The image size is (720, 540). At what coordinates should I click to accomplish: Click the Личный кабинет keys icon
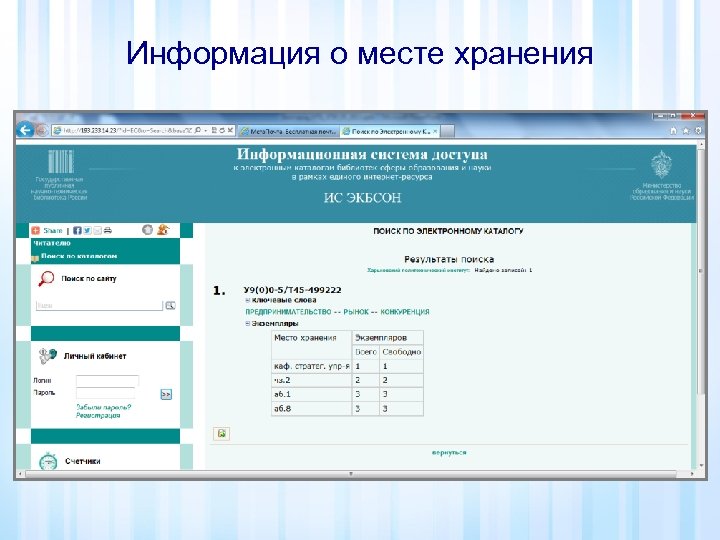click(x=47, y=356)
